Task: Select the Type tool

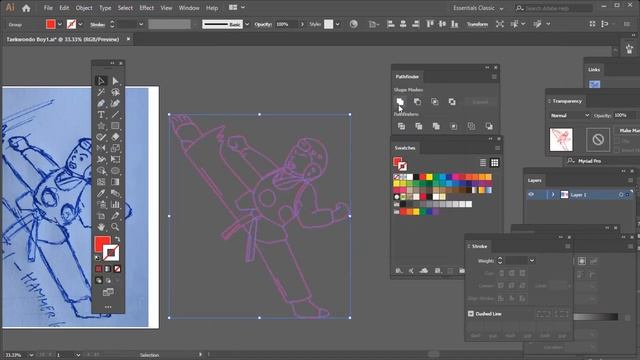Action: click(x=101, y=115)
